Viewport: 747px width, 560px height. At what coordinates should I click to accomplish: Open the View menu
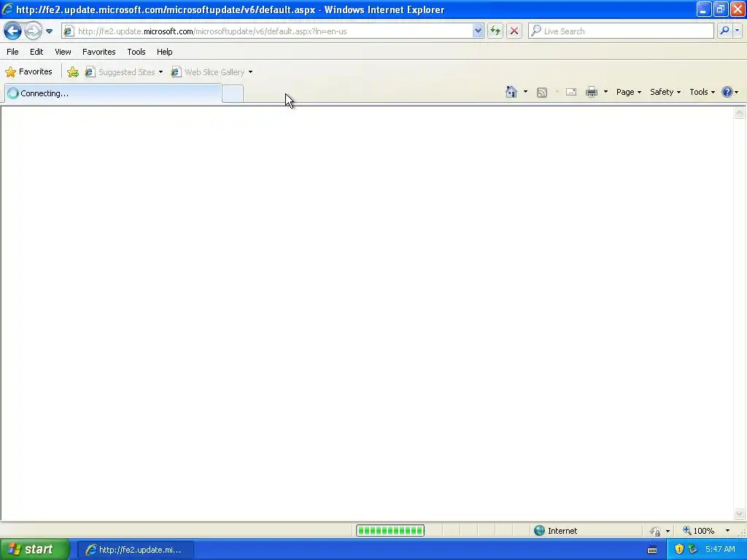point(63,52)
